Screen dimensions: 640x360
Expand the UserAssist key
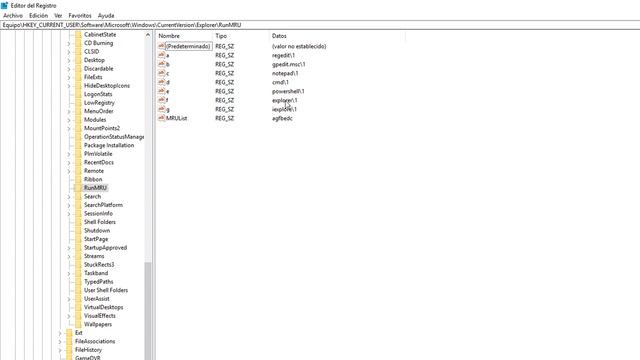(x=69, y=299)
